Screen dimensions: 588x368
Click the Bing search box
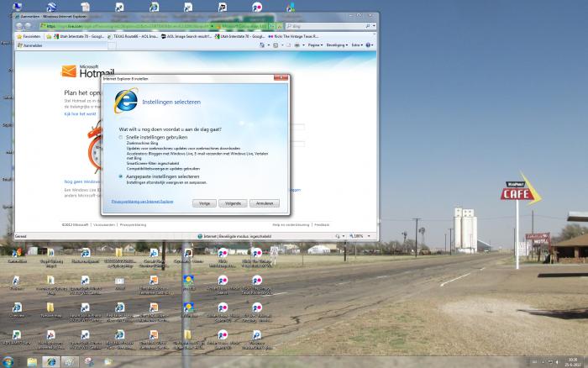pos(325,26)
